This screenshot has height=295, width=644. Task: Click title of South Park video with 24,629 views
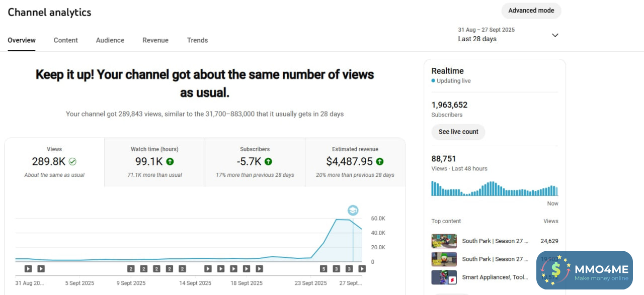(x=495, y=241)
